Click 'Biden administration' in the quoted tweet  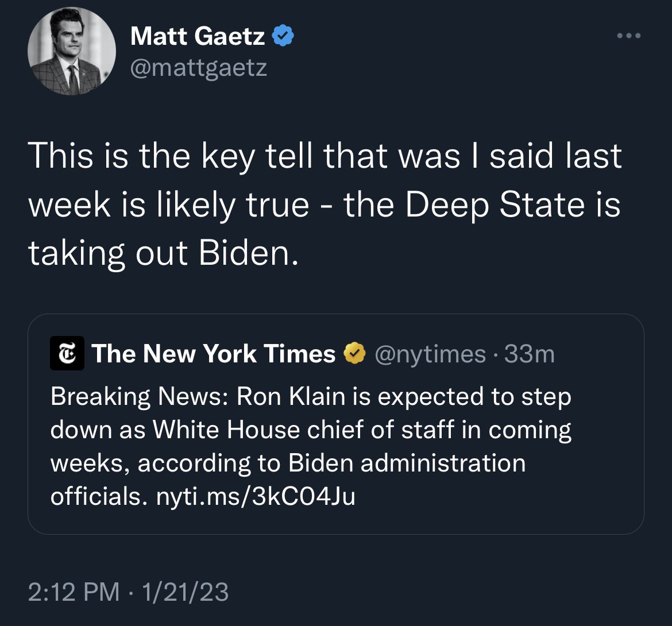coord(407,463)
